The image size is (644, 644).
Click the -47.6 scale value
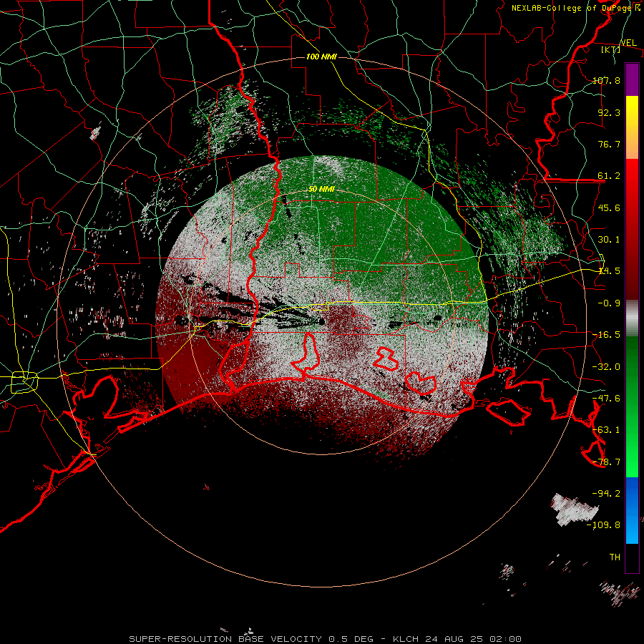pyautogui.click(x=606, y=399)
